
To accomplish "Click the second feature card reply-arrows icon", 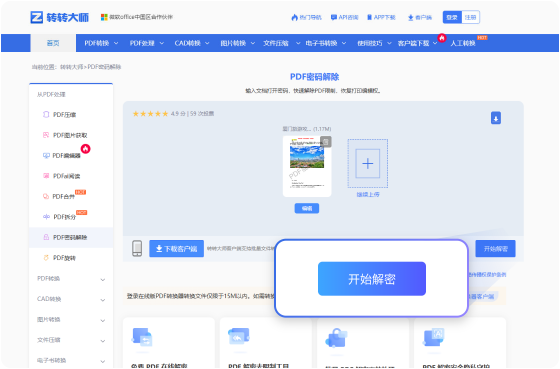I will click(x=239, y=336).
